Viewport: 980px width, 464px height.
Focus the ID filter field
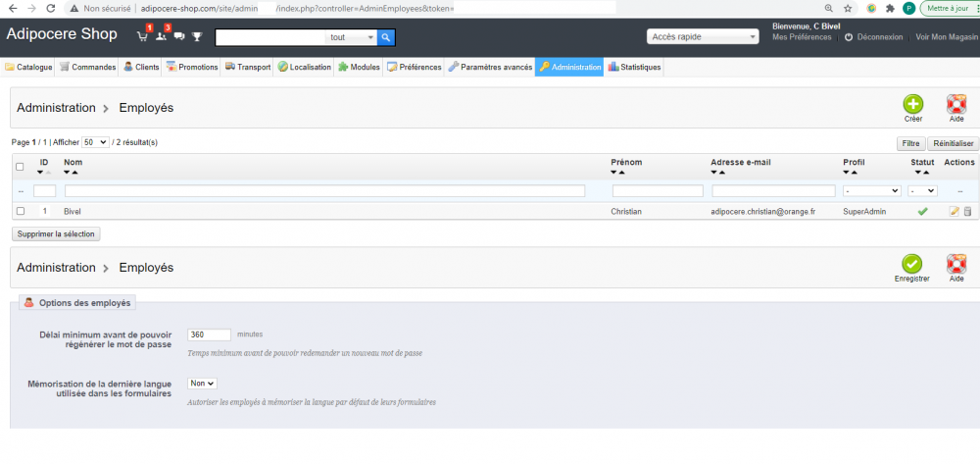click(x=44, y=190)
